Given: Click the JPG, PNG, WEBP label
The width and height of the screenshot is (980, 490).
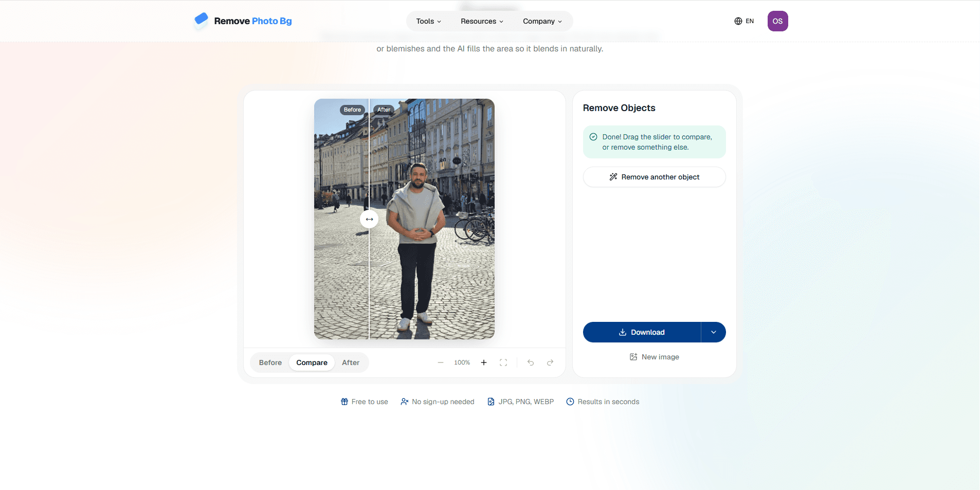Looking at the screenshot, I should [x=526, y=402].
